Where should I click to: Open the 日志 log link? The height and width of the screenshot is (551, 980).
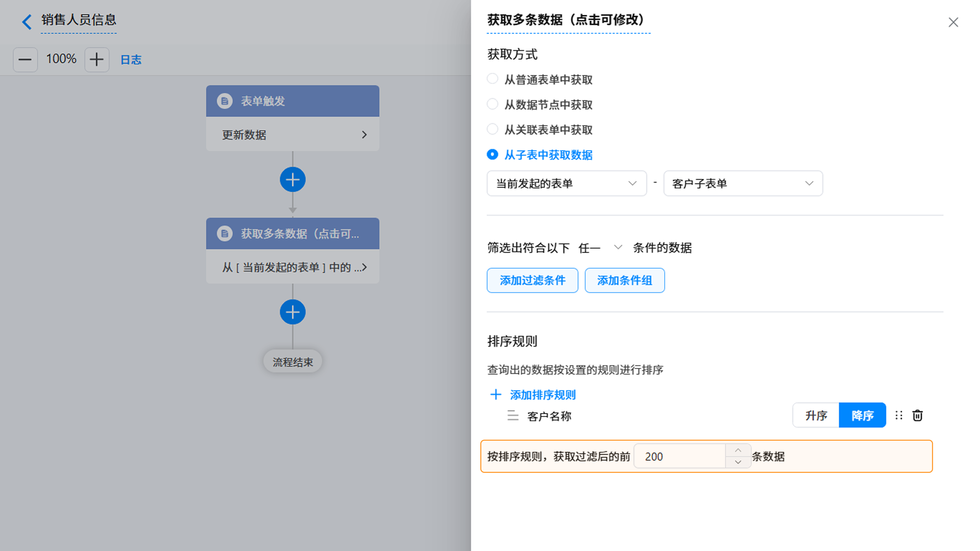click(131, 60)
